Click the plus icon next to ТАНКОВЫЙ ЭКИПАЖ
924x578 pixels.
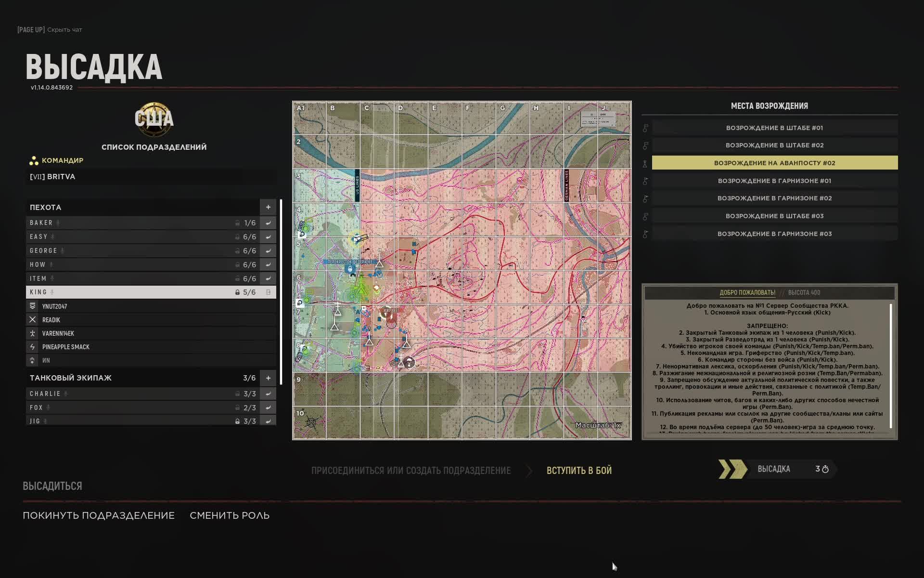268,378
